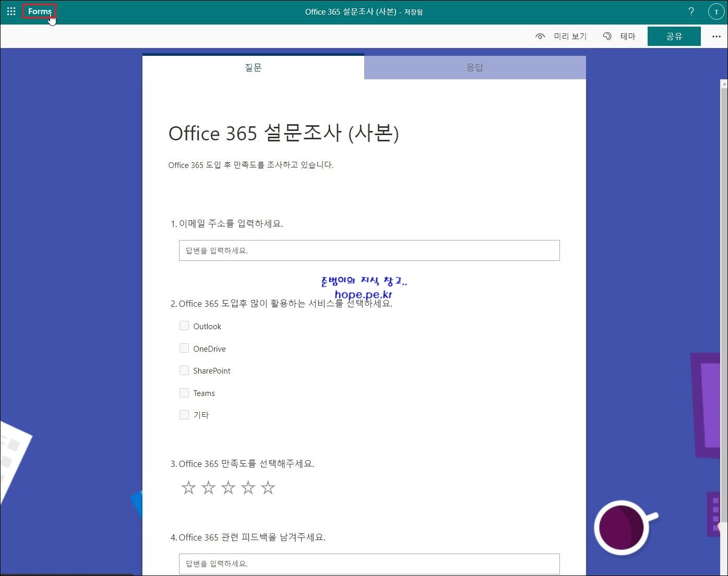This screenshot has width=728, height=576.
Task: Select the form title Office 365 설문조사 (사본)
Action: 283,133
